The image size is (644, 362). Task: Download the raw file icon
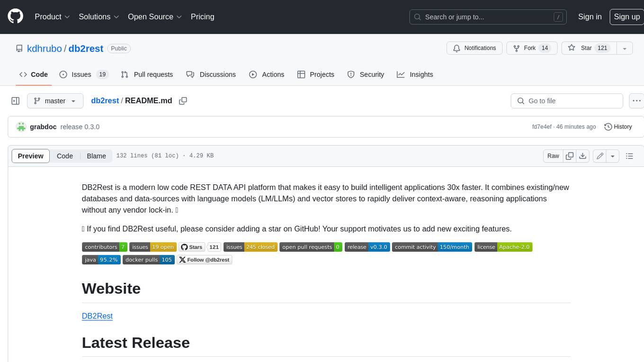click(583, 156)
